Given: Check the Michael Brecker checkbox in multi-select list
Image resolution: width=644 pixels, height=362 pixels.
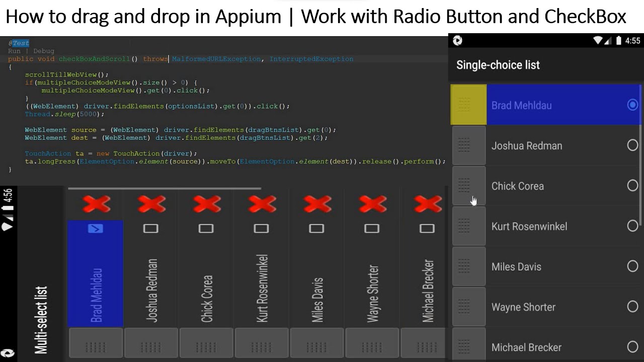Looking at the screenshot, I should (427, 229).
